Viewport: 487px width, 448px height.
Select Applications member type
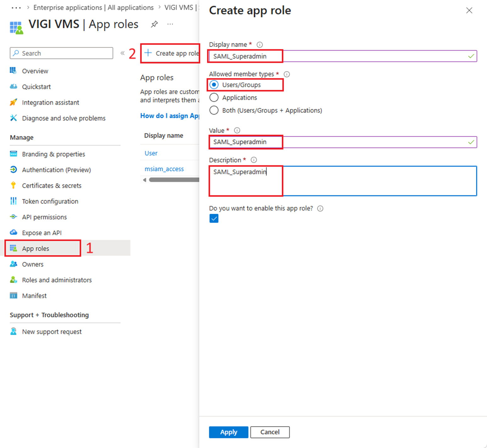(214, 98)
